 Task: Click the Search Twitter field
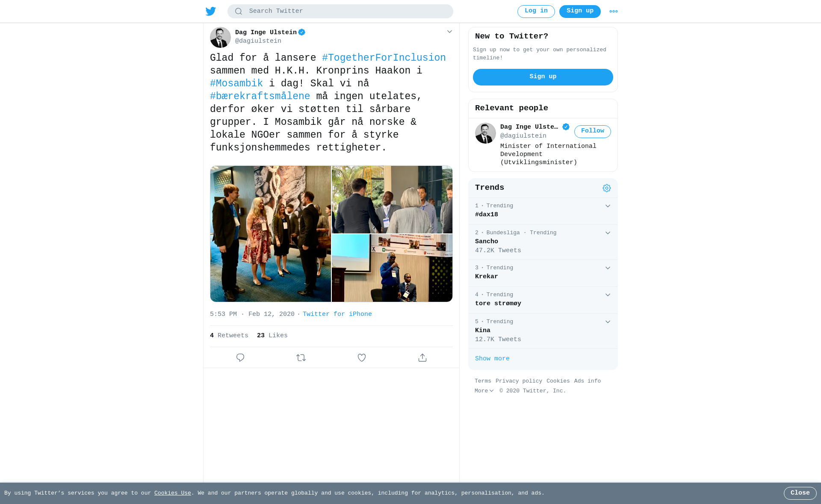(340, 12)
